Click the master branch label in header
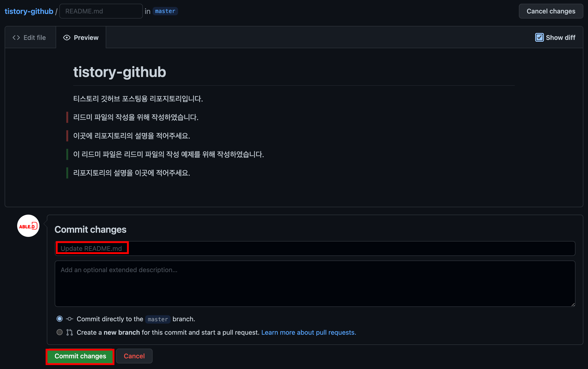Image resolution: width=588 pixels, height=369 pixels. (x=165, y=11)
